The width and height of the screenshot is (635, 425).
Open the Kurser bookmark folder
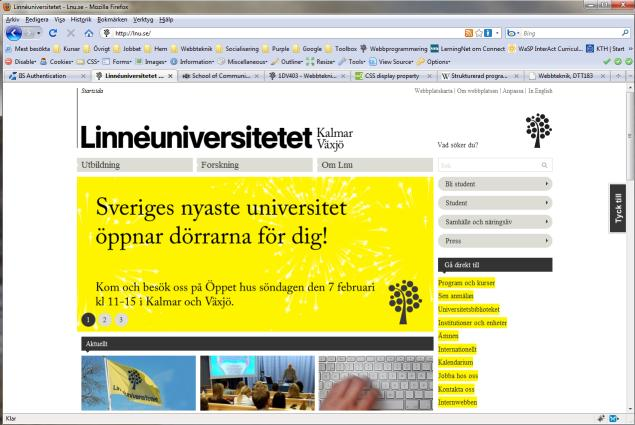click(67, 49)
